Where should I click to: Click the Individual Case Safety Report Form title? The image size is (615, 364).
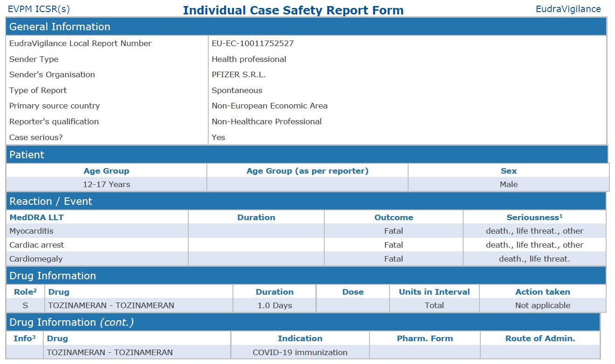tap(293, 10)
